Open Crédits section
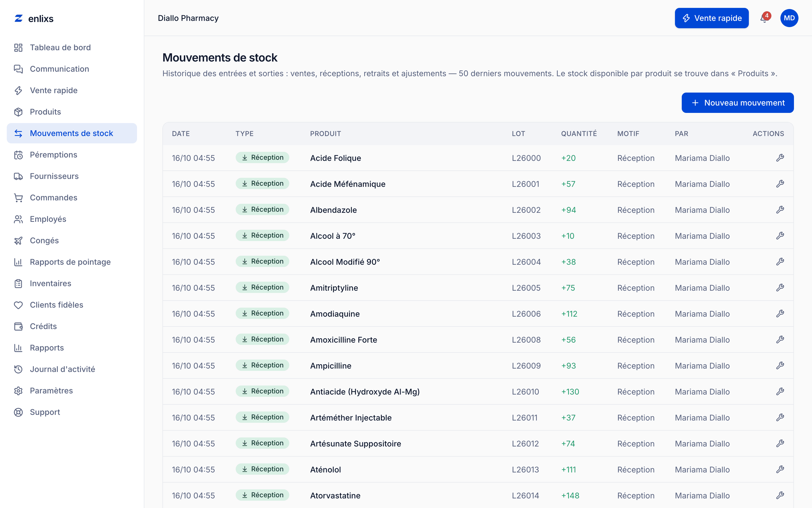The image size is (812, 508). coord(72,326)
